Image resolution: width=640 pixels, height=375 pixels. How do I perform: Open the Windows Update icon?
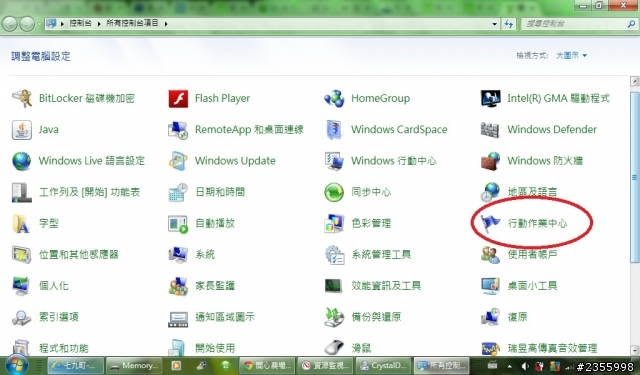coord(178,161)
